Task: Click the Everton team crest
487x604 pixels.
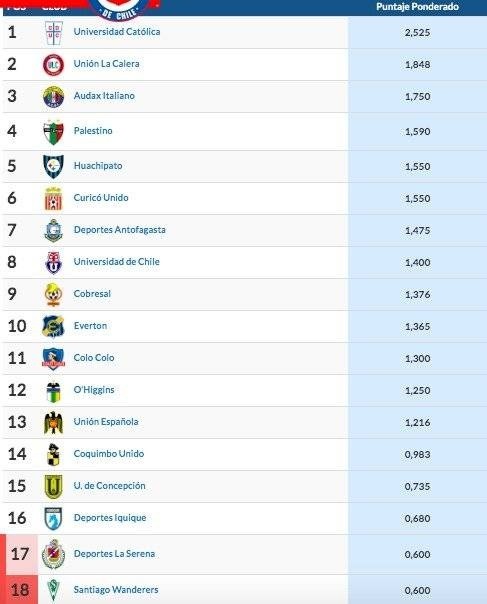Action: (53, 327)
